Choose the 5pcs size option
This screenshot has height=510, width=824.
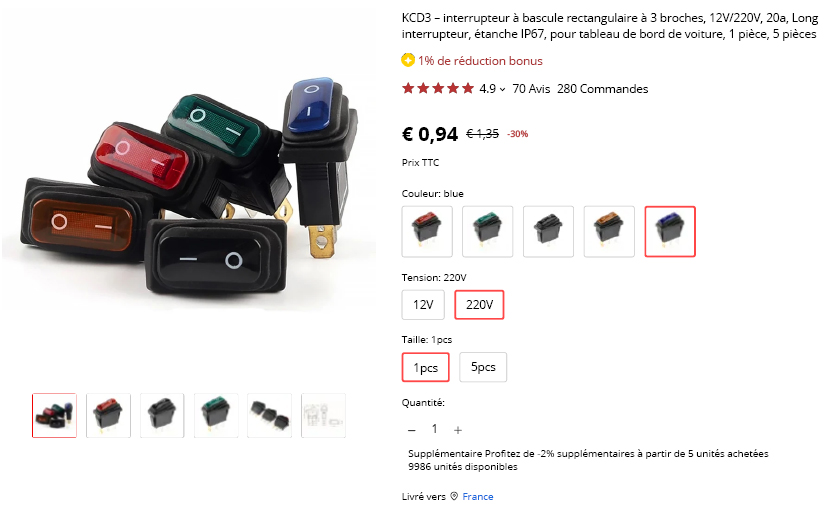[483, 367]
